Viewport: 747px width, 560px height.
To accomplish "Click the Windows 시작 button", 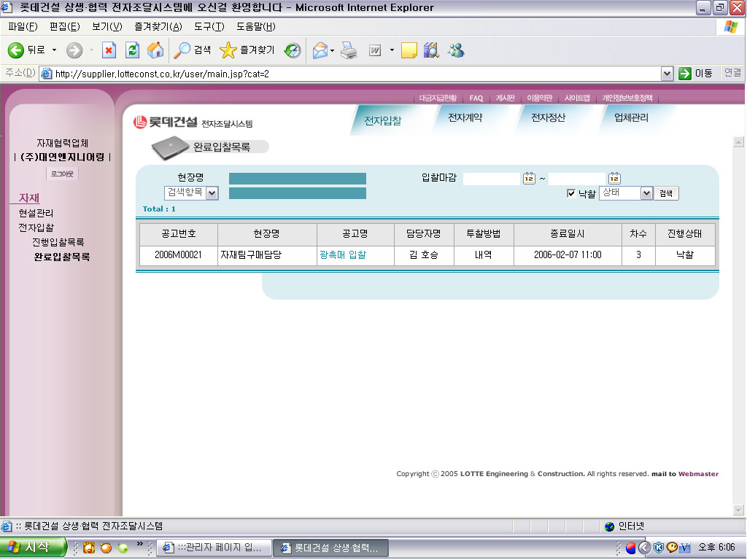I will 33,548.
